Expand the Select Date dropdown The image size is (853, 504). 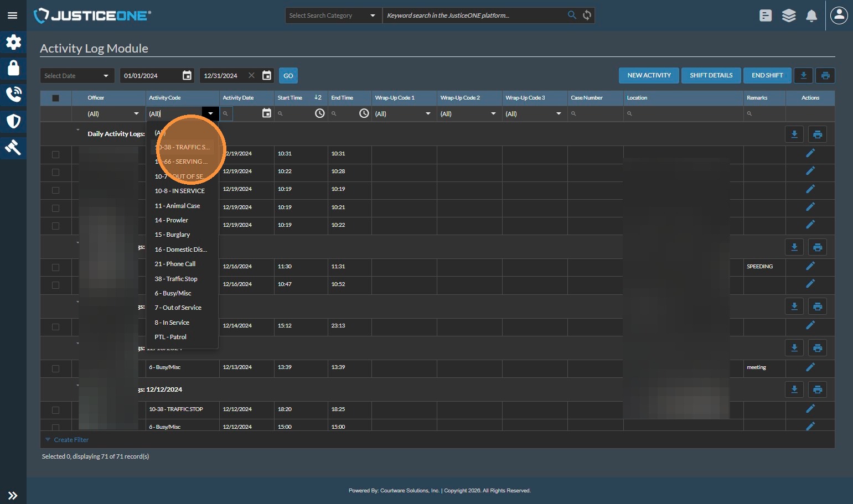[77, 76]
